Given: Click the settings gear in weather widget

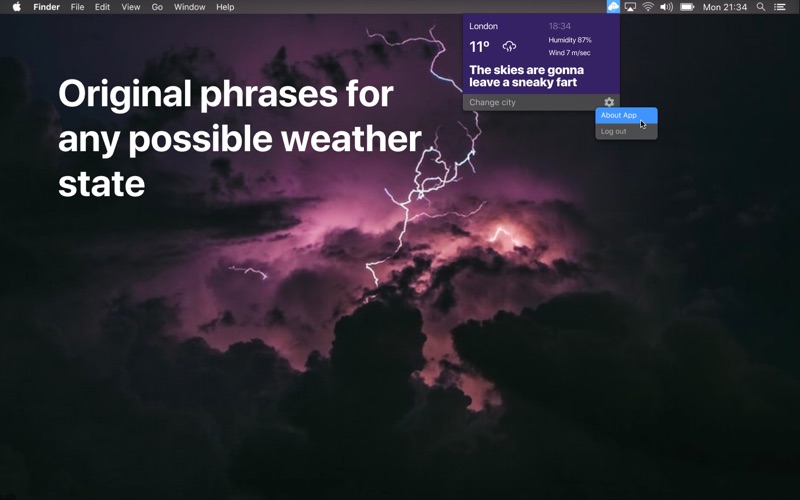Looking at the screenshot, I should point(609,102).
